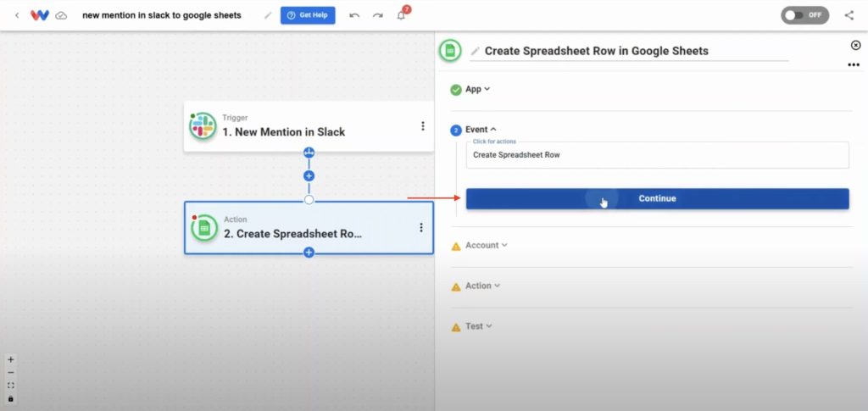Click the Continue button
The image size is (868, 411).
657,198
